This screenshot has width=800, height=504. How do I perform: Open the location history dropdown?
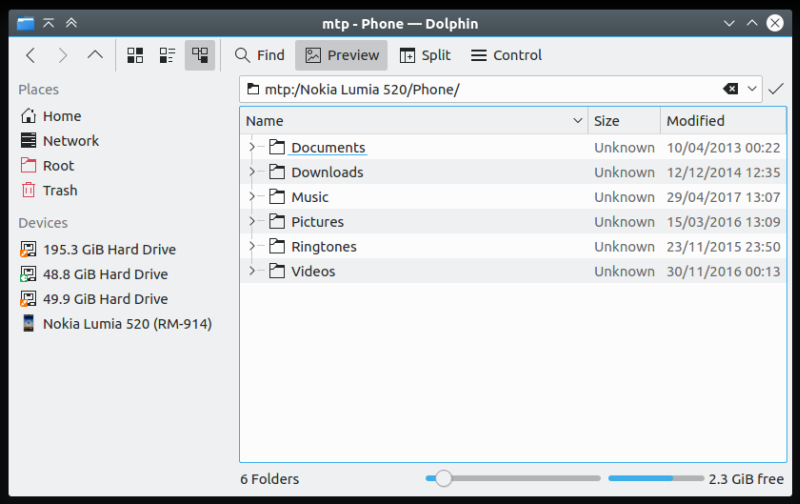[x=752, y=89]
